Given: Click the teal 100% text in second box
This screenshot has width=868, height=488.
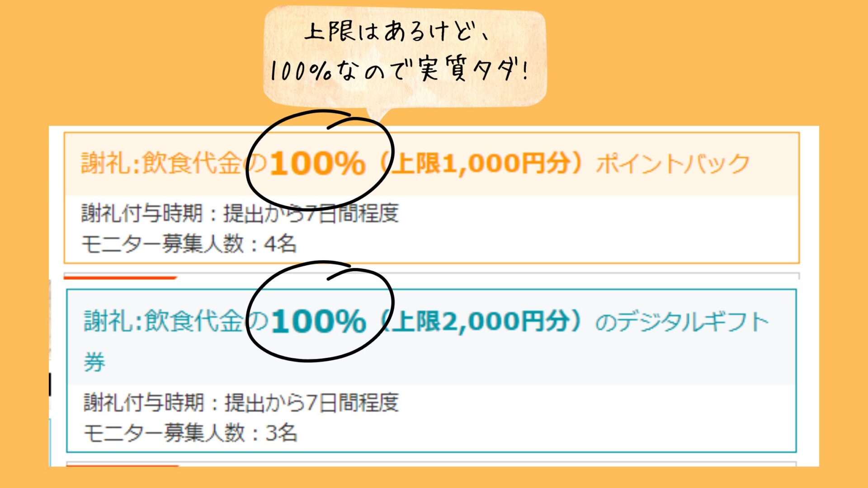Looking at the screenshot, I should [319, 322].
